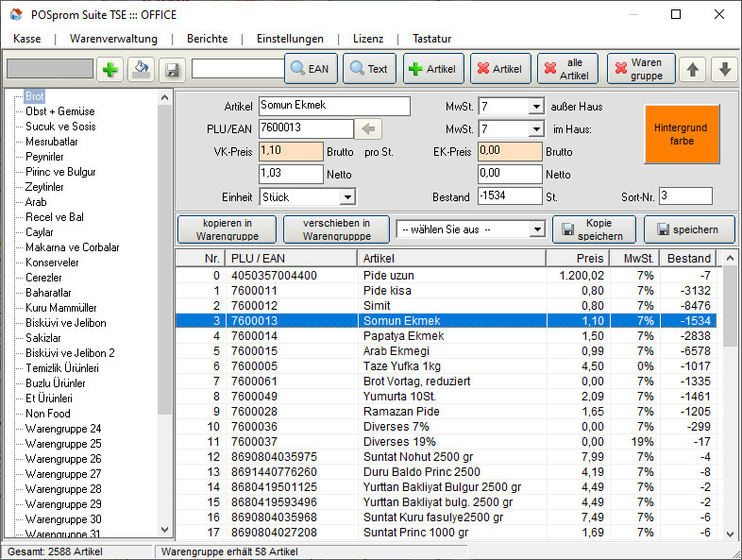The width and height of the screenshot is (742, 560).
Task: Click the floppy disk save icon in toolbar
Action: pos(171,69)
